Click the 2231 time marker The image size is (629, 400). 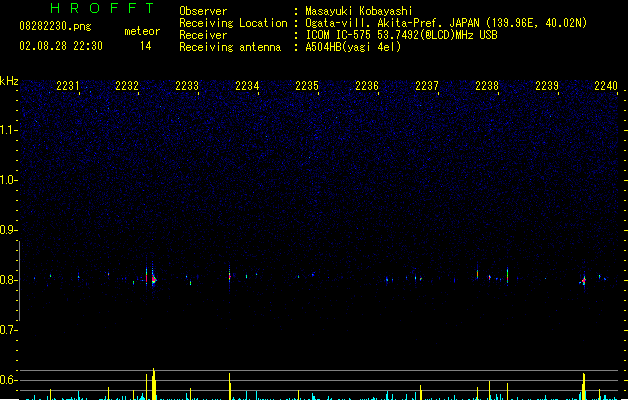click(67, 86)
